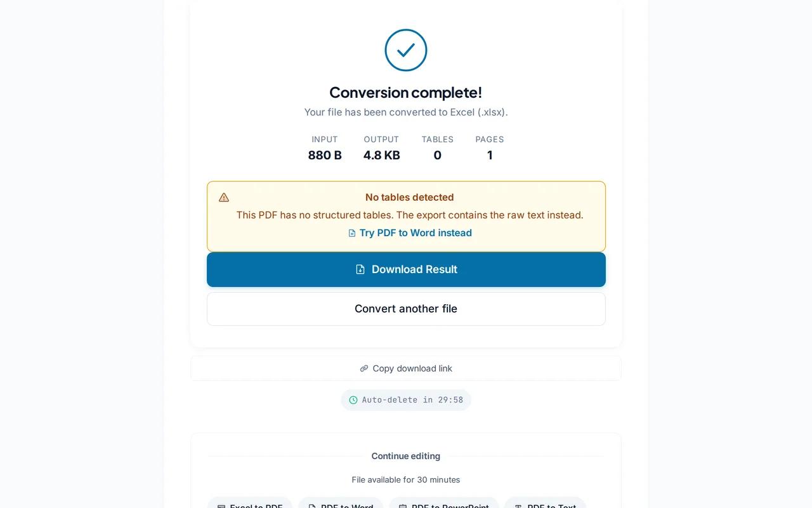This screenshot has width=812, height=508.
Task: Select the Excel to PDF chip
Action: pyautogui.click(x=250, y=505)
